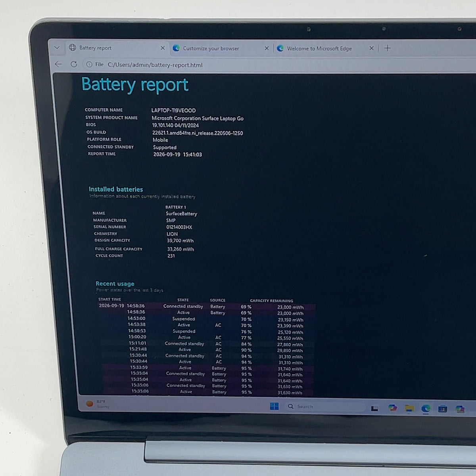476x476 pixels.
Task: Reload the battery report page
Action: pyautogui.click(x=74, y=64)
